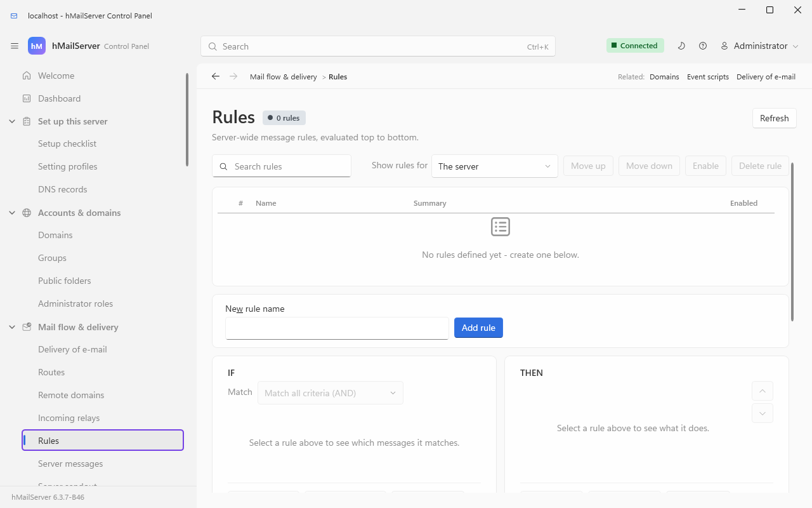Collapse the Accounts & domains section
812x508 pixels.
click(x=12, y=213)
